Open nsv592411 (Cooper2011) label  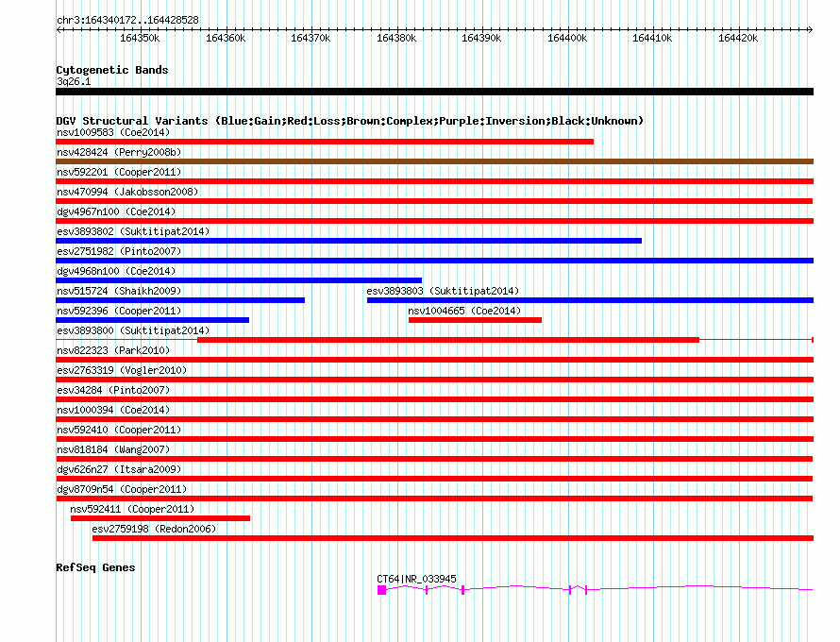pos(132,509)
